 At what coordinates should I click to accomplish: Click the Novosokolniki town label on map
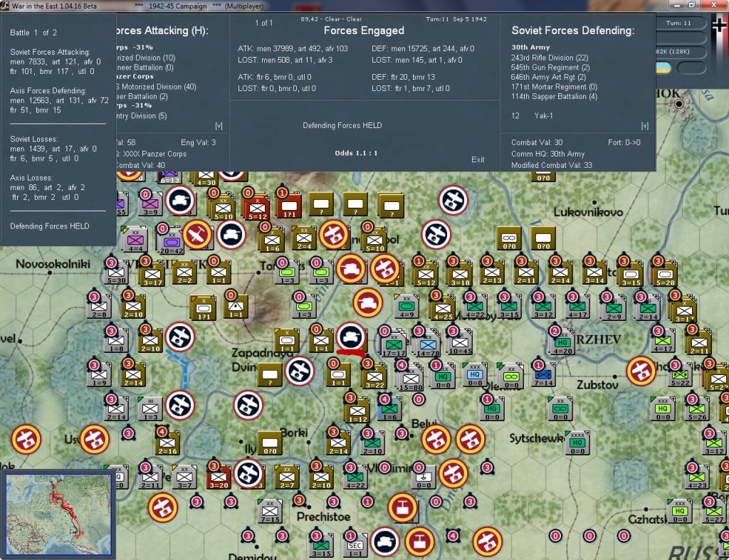(53, 264)
